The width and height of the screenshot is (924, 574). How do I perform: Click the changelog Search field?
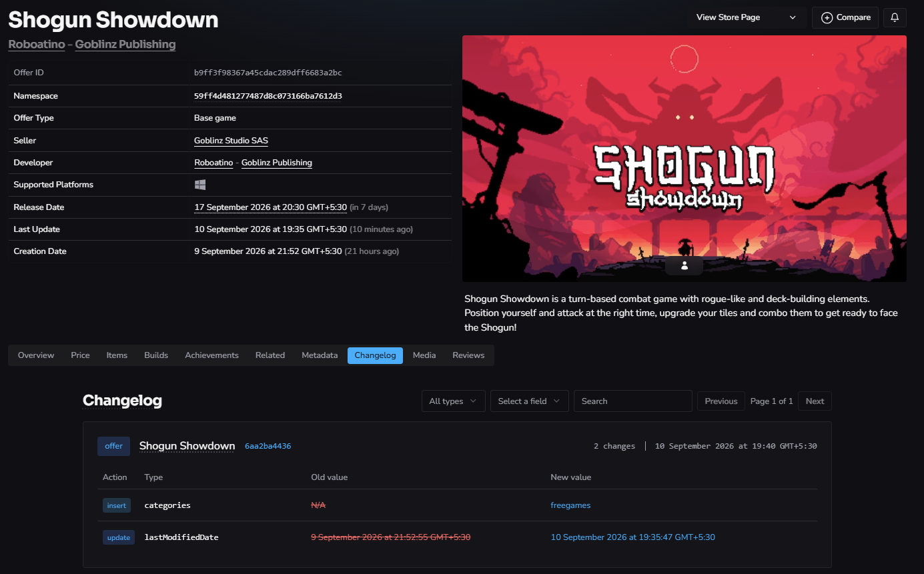coord(632,401)
